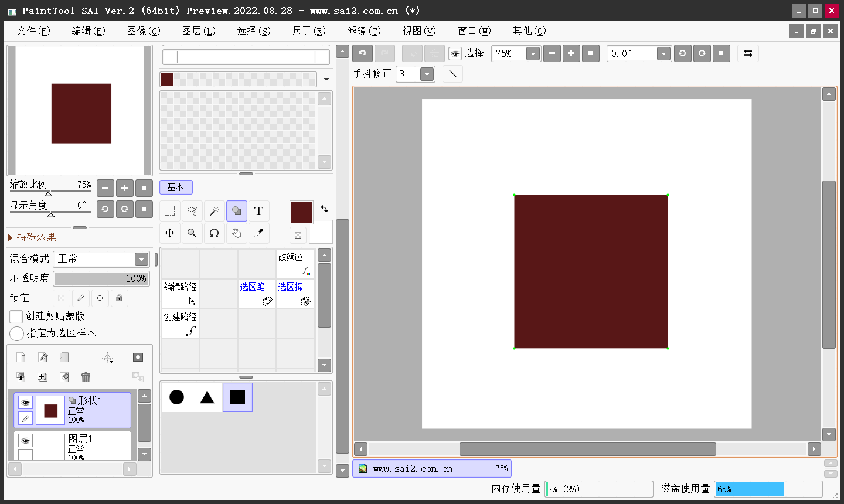Toggle the lock painting pencil icon

81,298
